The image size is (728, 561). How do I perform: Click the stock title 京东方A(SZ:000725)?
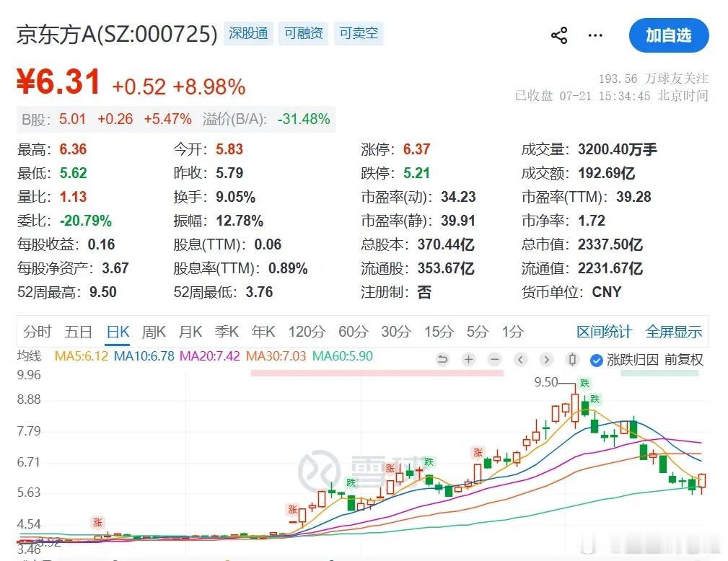pos(117,35)
